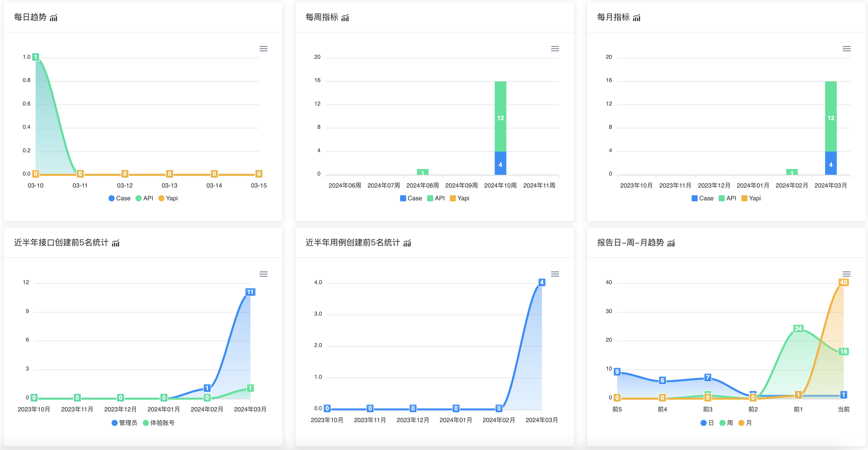Click the chart icon beside 每月指标 title

pos(636,18)
